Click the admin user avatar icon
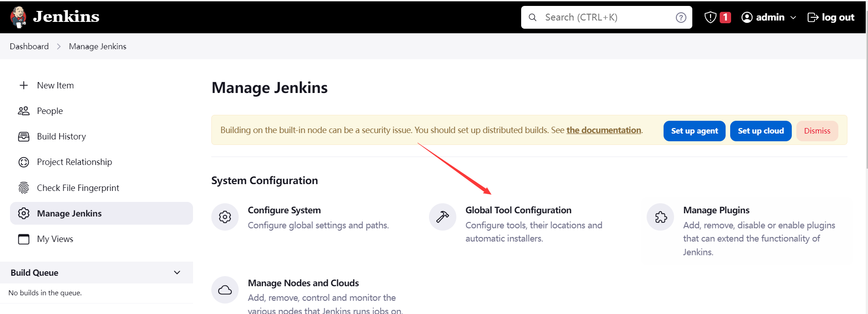This screenshot has height=314, width=868. click(x=747, y=17)
